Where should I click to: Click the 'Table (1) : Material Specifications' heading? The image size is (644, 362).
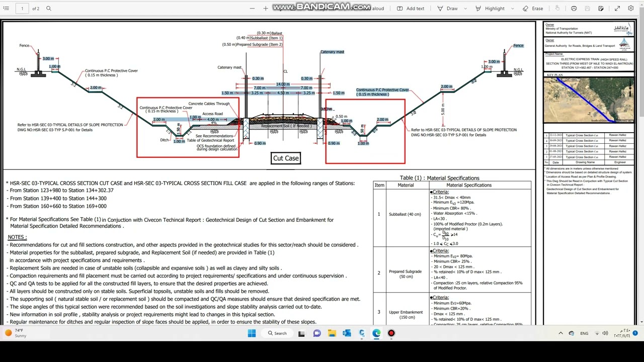click(439, 178)
